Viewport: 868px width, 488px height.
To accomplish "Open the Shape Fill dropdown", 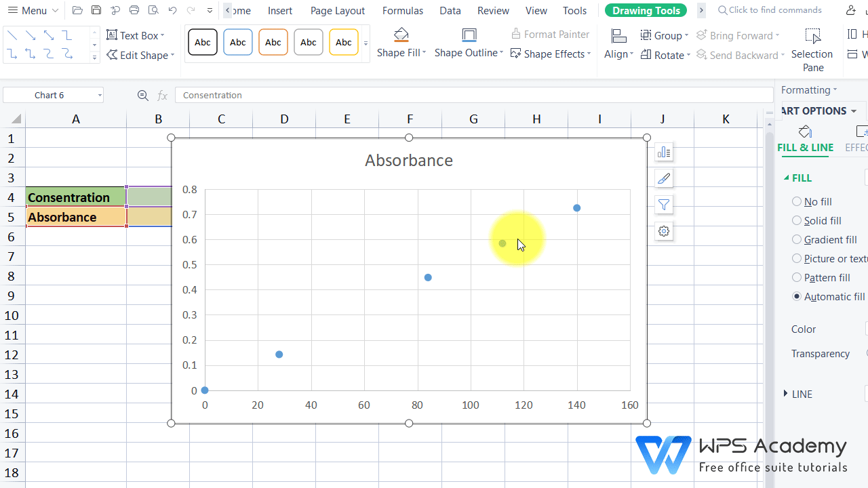I will click(401, 42).
